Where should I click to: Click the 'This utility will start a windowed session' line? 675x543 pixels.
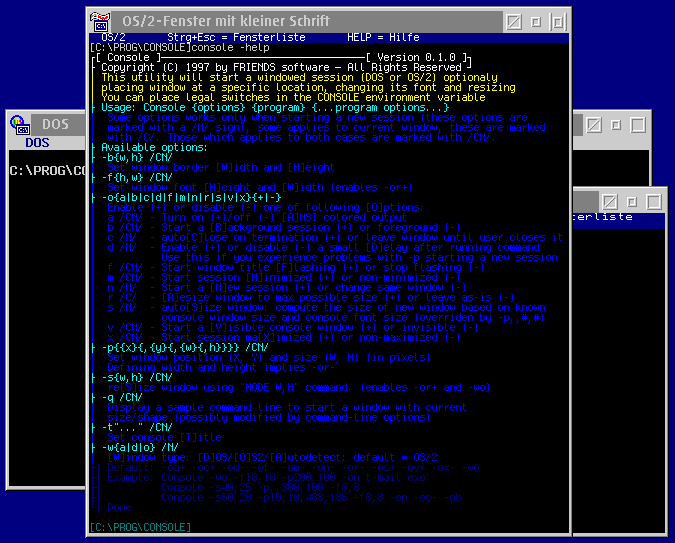point(299,78)
